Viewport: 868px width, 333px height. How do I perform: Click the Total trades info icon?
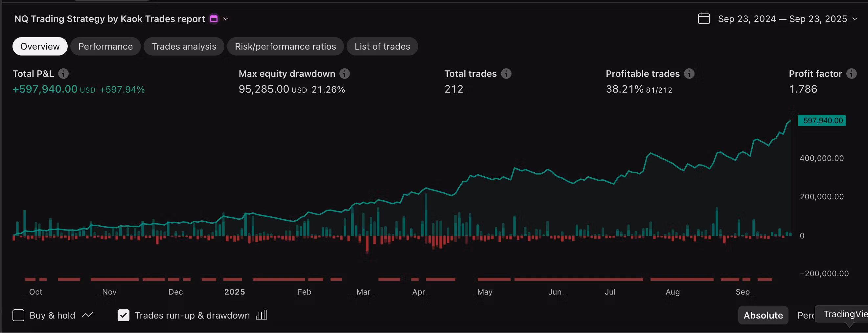click(x=506, y=74)
